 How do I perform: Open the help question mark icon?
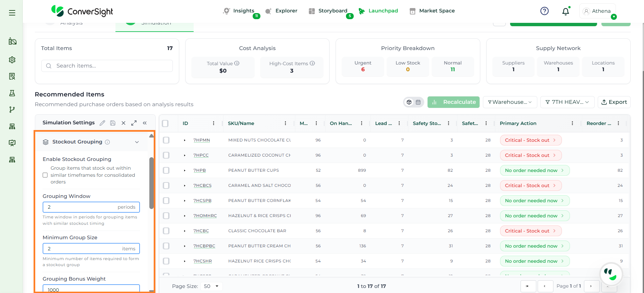point(544,11)
